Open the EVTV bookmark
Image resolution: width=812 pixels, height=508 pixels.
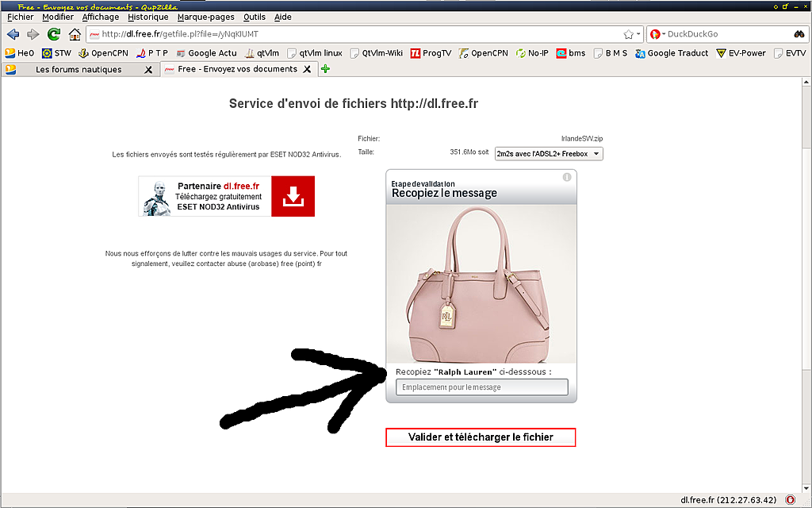click(790, 53)
